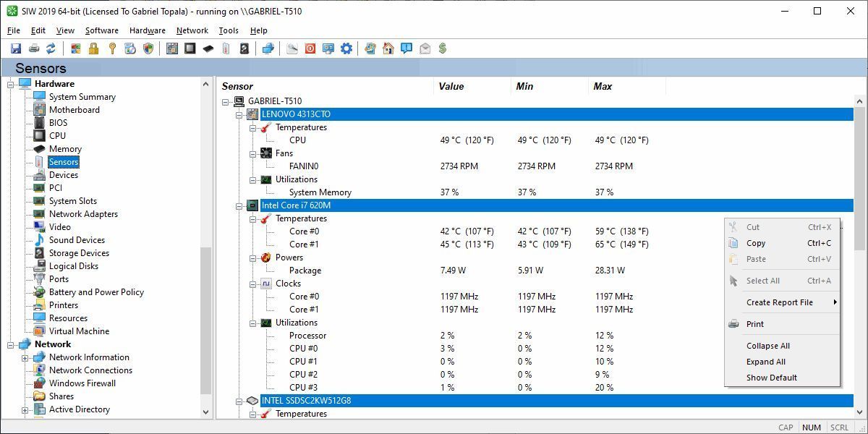Click the motherboard toolbar icon

tap(172, 48)
